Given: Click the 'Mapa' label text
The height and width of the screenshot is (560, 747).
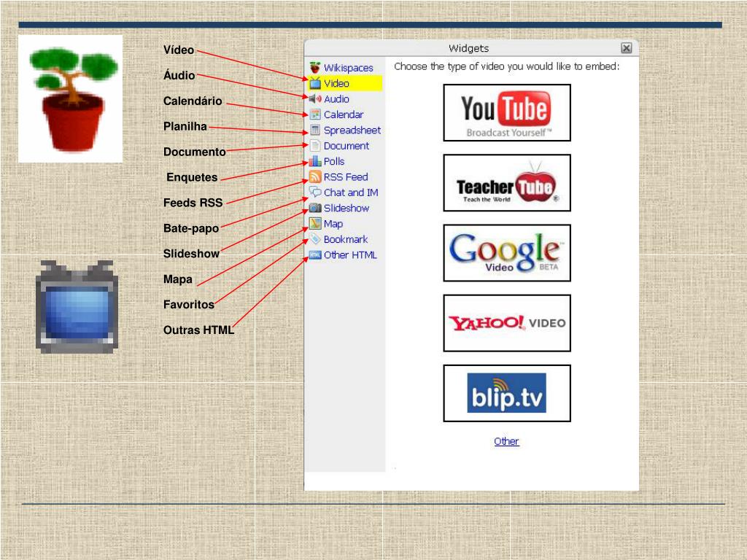Looking at the screenshot, I should (x=178, y=279).
